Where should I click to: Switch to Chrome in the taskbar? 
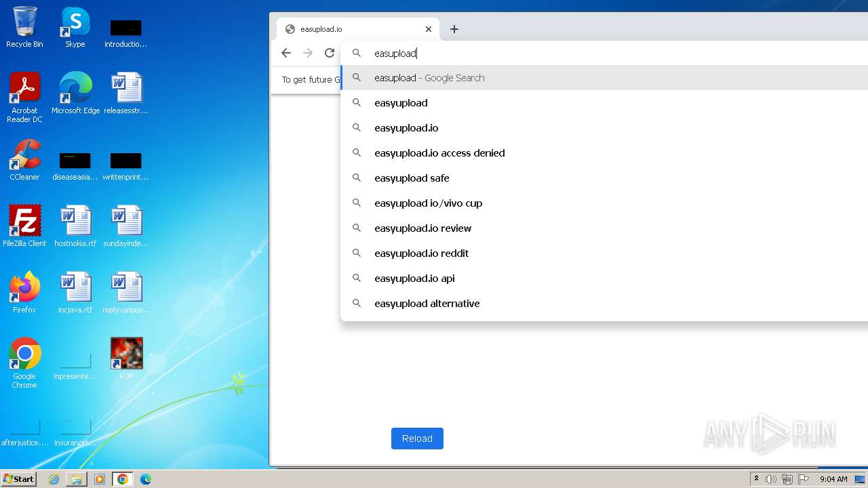[x=123, y=479]
